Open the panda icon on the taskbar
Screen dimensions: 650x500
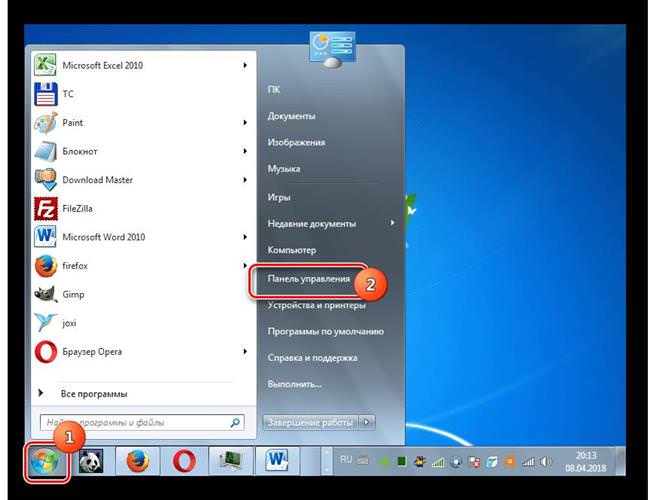coord(91,461)
